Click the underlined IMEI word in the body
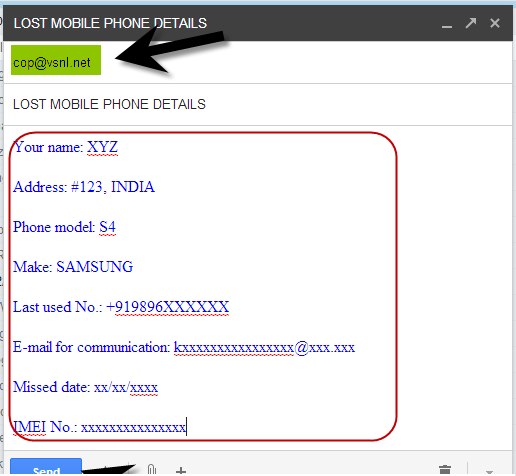This screenshot has width=516, height=476. (x=29, y=427)
